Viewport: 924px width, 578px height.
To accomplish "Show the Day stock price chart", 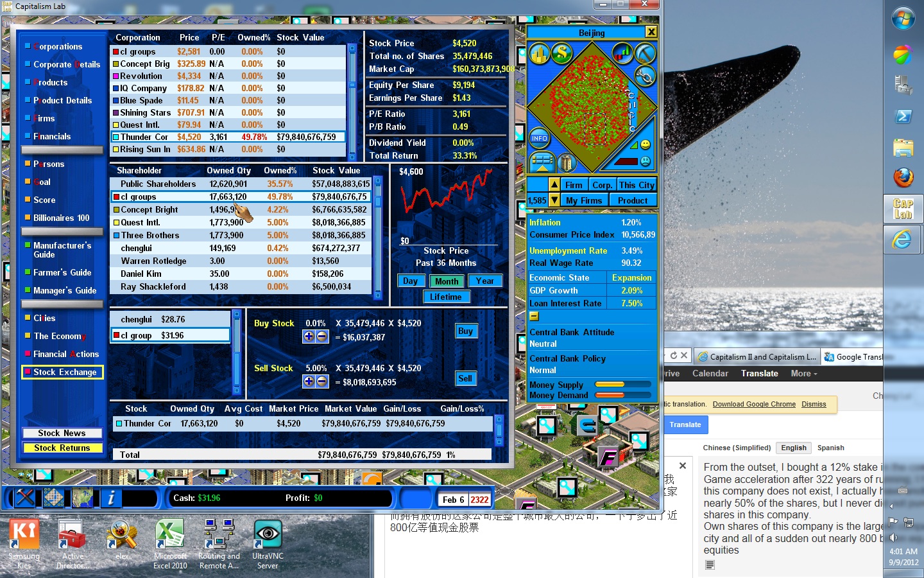I will click(410, 281).
